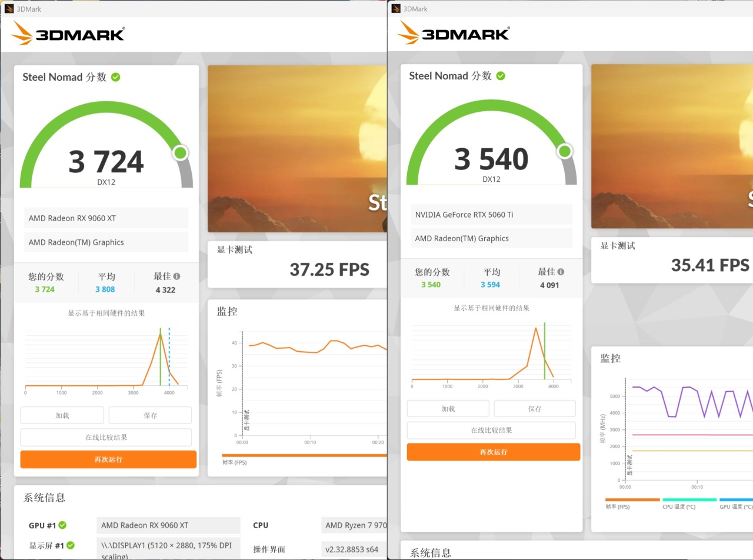
Task: Click green validation check beside 3 540 score title
Action: (501, 76)
